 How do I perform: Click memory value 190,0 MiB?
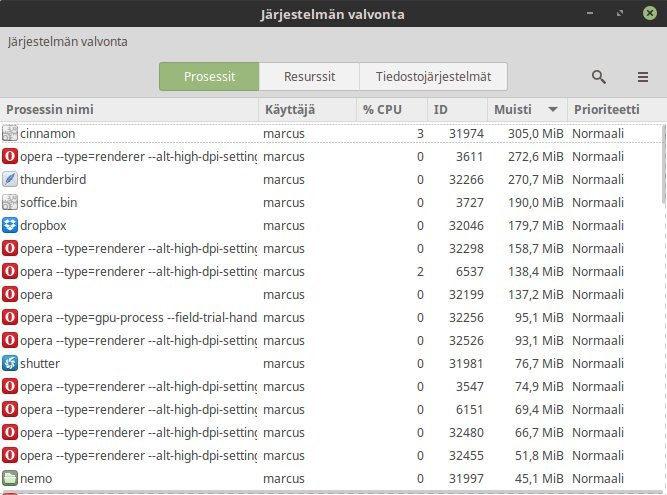(x=536, y=202)
